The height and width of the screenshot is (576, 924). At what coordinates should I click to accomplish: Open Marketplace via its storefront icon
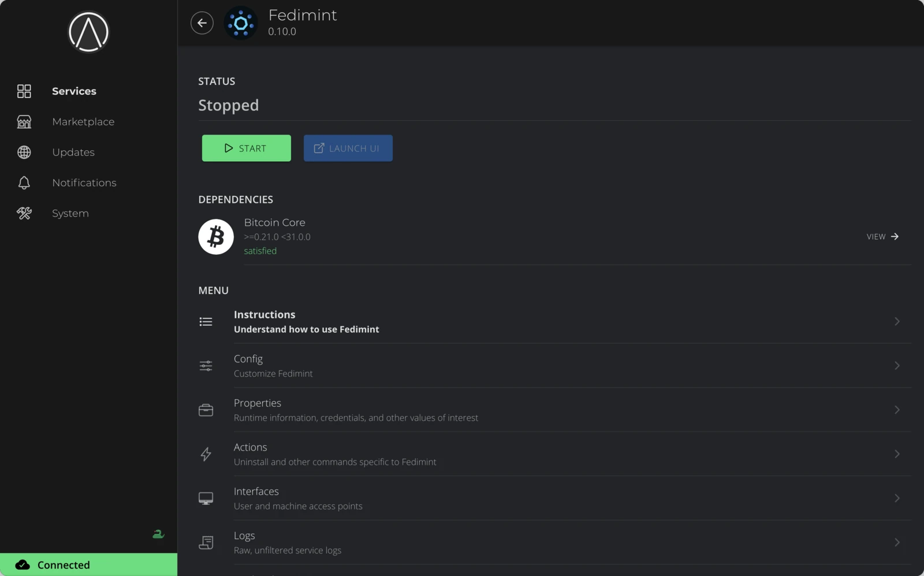[24, 121]
